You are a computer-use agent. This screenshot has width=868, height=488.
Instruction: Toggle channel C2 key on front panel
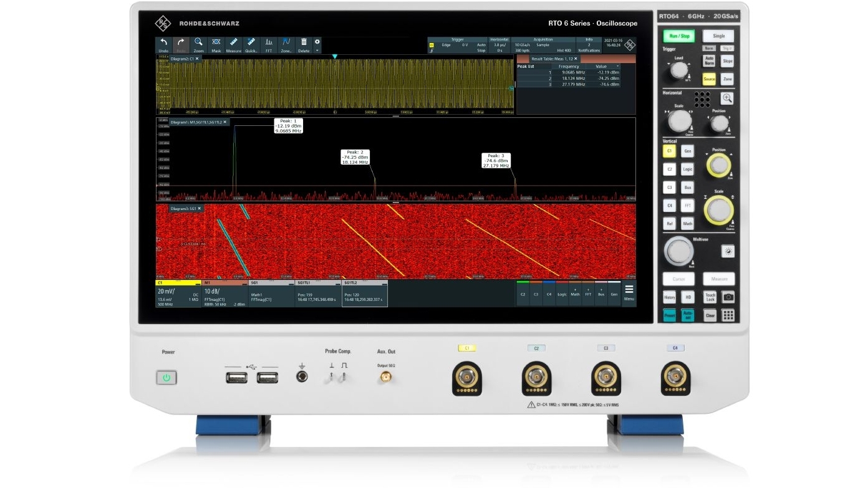pos(669,169)
